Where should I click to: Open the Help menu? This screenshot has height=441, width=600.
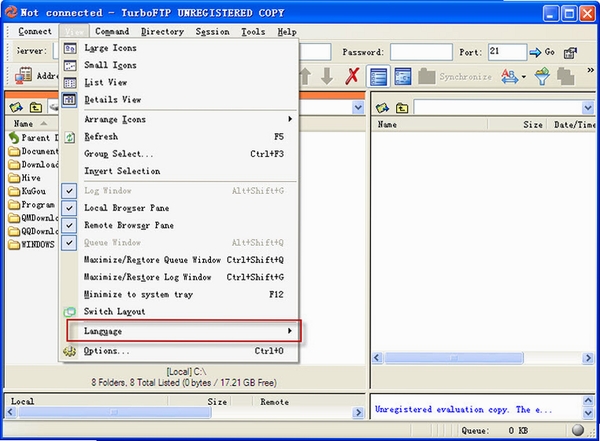click(287, 31)
